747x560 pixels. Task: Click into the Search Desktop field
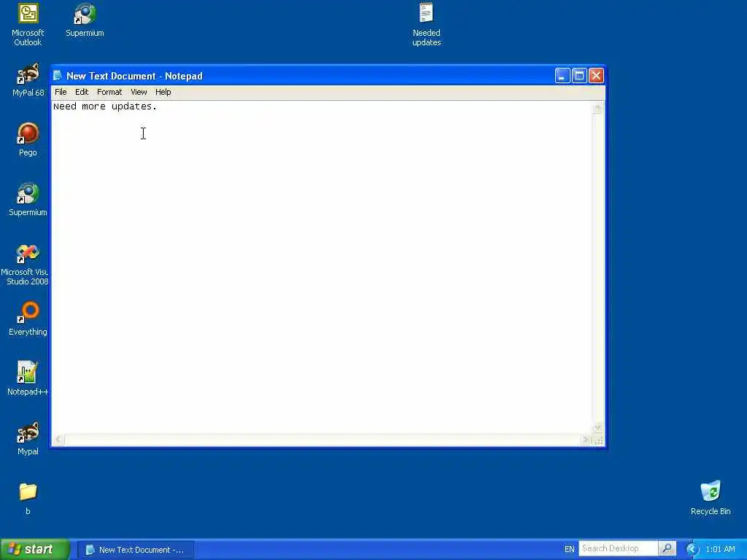pyautogui.click(x=619, y=548)
